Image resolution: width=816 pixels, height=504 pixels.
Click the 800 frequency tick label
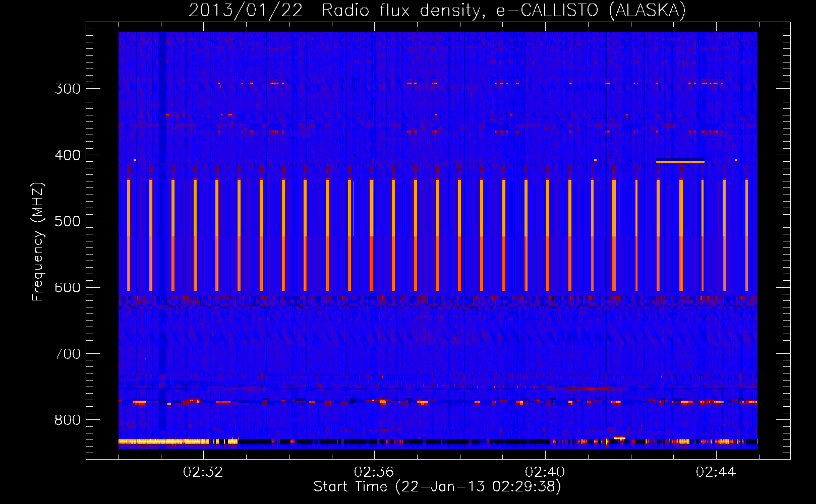coord(68,420)
